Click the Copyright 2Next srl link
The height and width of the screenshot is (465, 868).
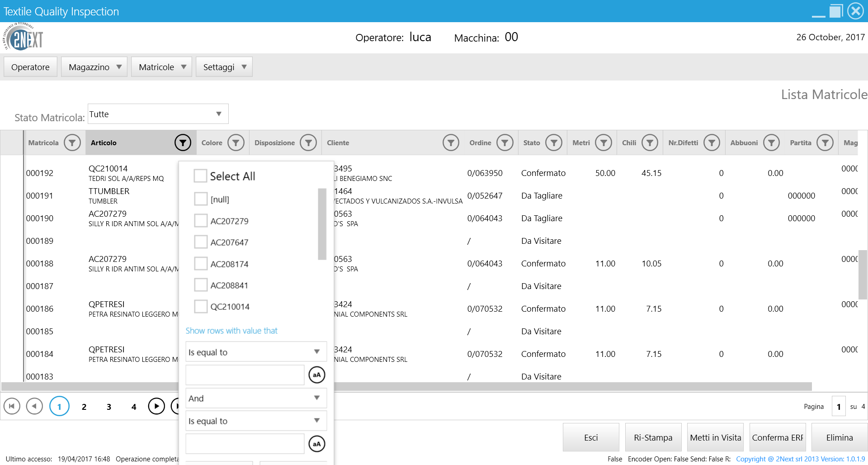tap(800, 459)
